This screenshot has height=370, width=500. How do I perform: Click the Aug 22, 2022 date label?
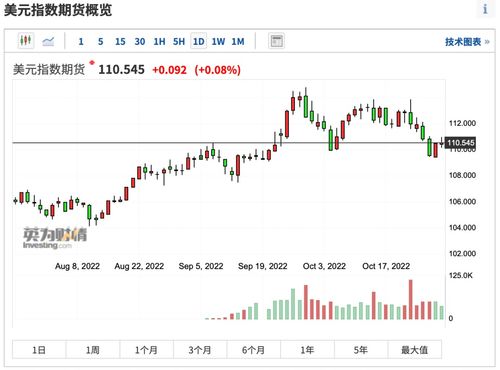tap(139, 266)
